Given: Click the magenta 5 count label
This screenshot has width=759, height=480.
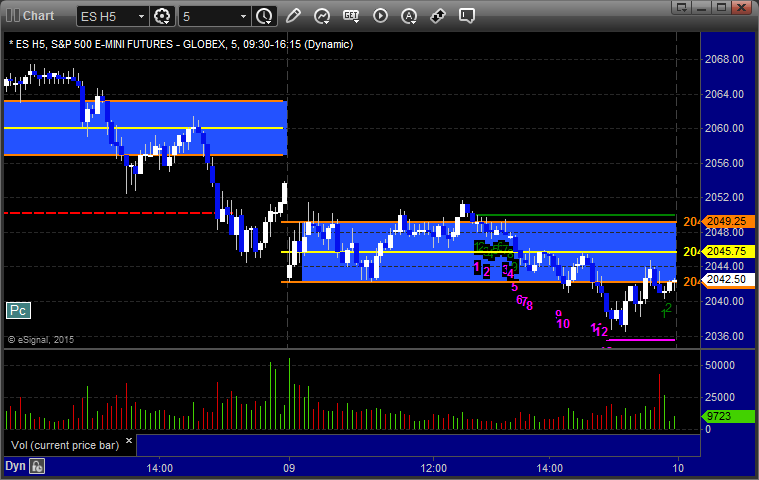Looking at the screenshot, I should 515,287.
